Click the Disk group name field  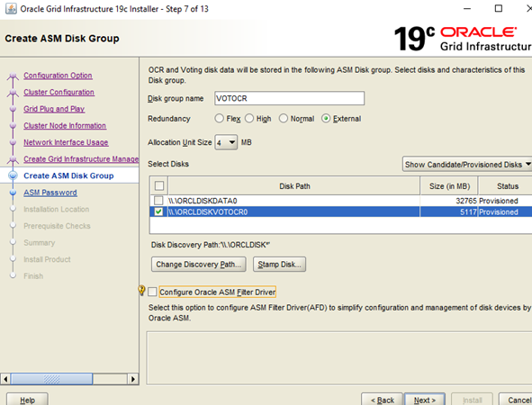tap(290, 98)
